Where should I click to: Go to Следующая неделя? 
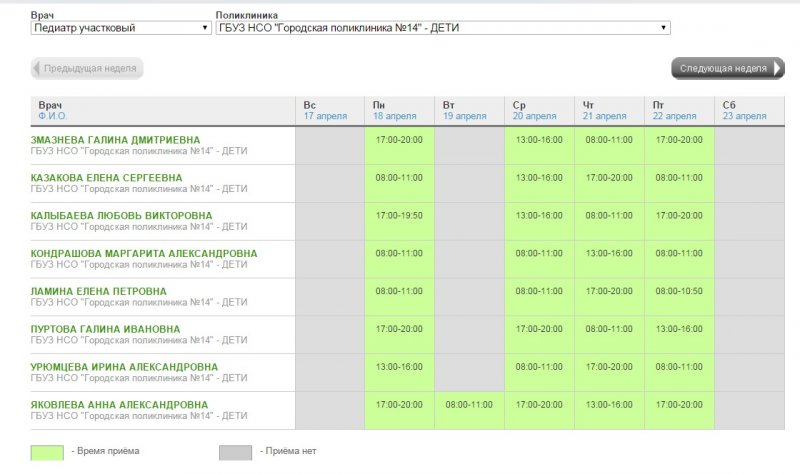pos(728,68)
